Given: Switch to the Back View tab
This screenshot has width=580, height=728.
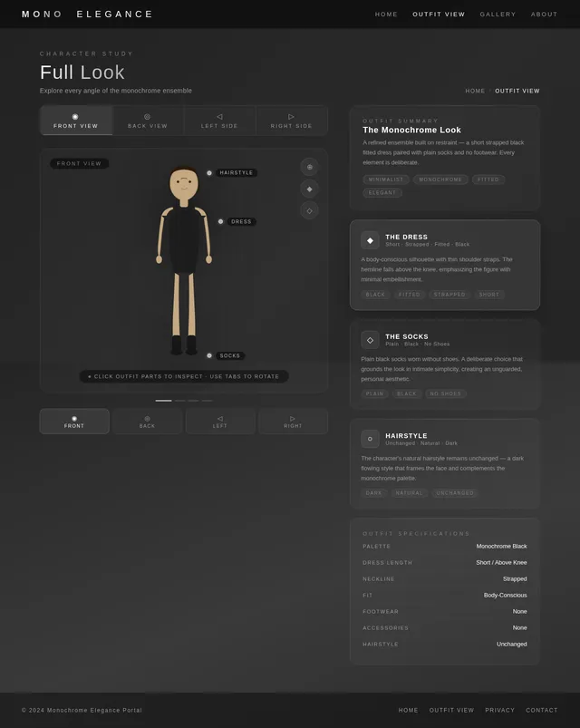Looking at the screenshot, I should tap(148, 121).
